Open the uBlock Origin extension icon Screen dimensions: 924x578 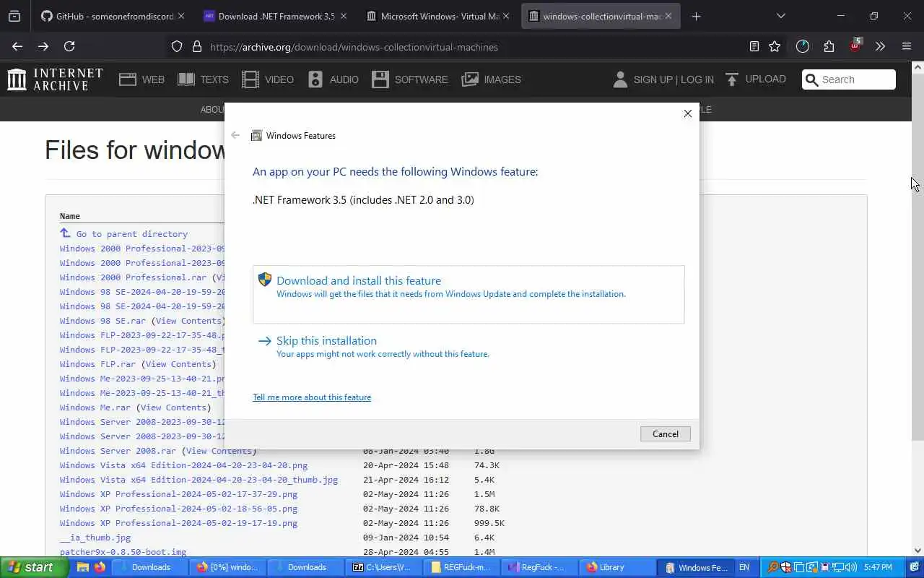(x=855, y=46)
